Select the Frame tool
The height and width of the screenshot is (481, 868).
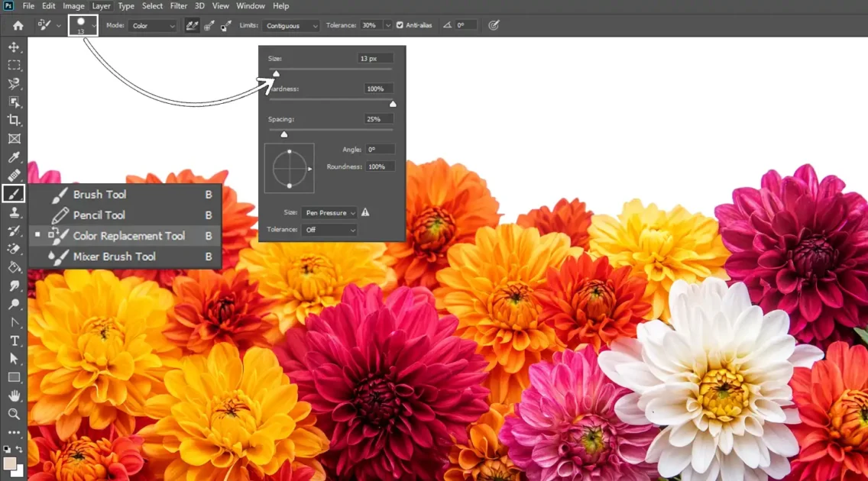coord(14,139)
